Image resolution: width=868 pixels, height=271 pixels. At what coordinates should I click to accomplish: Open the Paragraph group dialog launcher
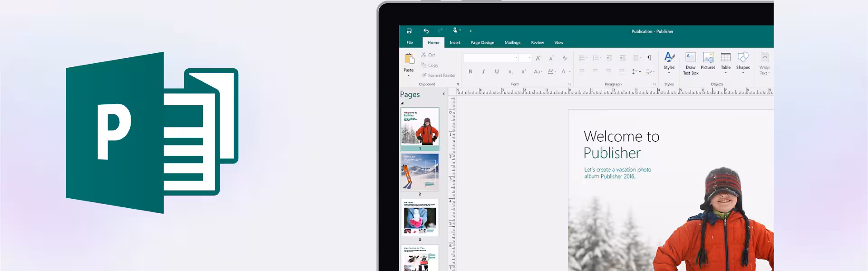tap(654, 84)
